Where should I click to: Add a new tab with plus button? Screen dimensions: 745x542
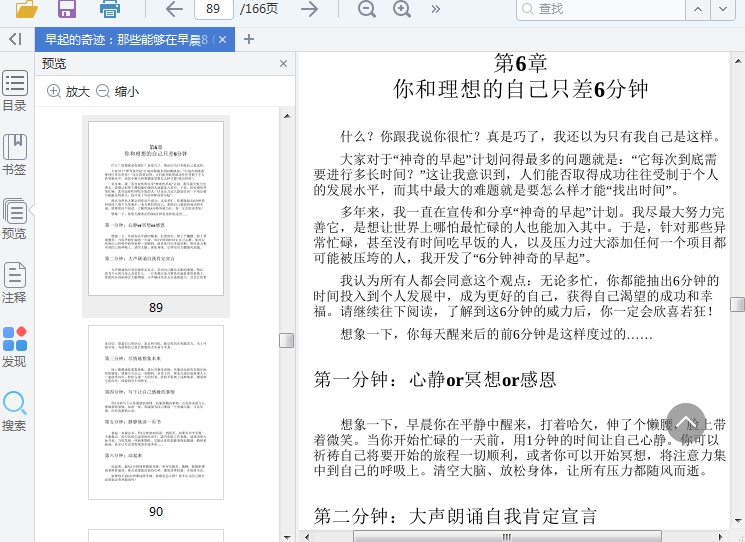249,40
